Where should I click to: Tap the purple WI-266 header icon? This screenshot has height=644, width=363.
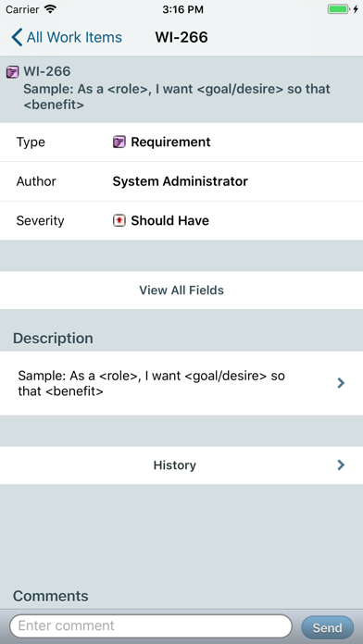click(12, 72)
